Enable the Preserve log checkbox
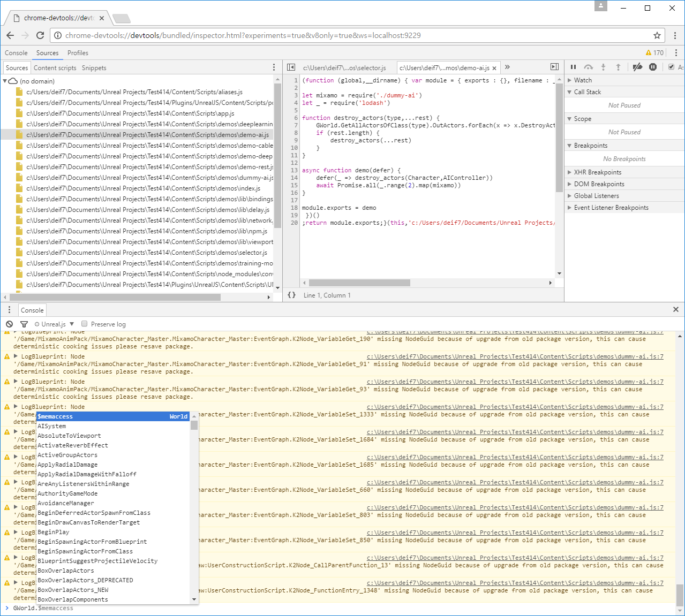 pyautogui.click(x=85, y=324)
